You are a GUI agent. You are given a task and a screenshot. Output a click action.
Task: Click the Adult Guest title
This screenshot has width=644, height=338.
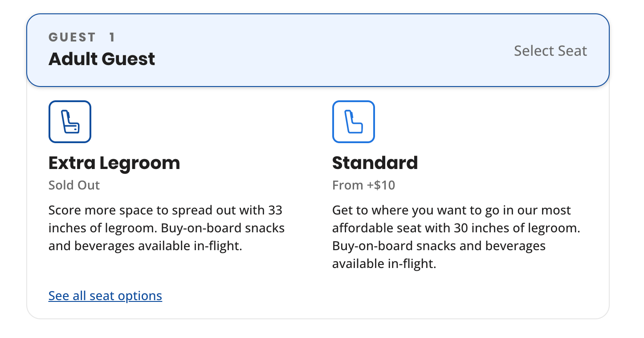click(x=102, y=59)
